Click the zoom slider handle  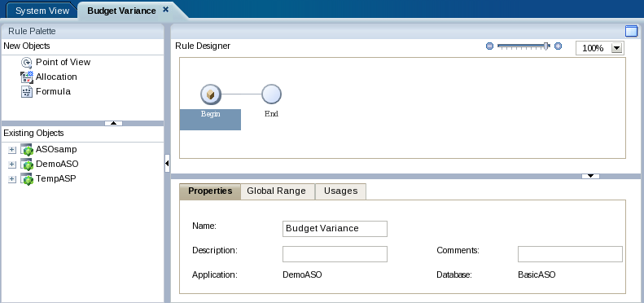[x=546, y=46]
